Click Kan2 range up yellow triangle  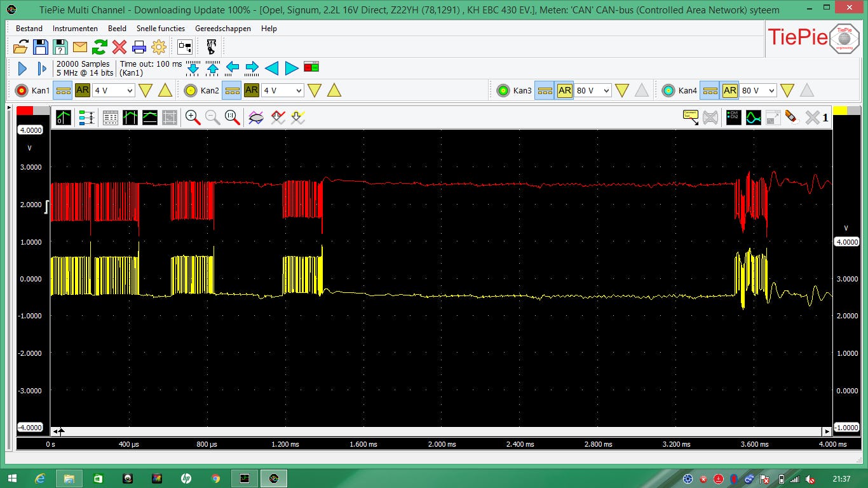tap(334, 91)
